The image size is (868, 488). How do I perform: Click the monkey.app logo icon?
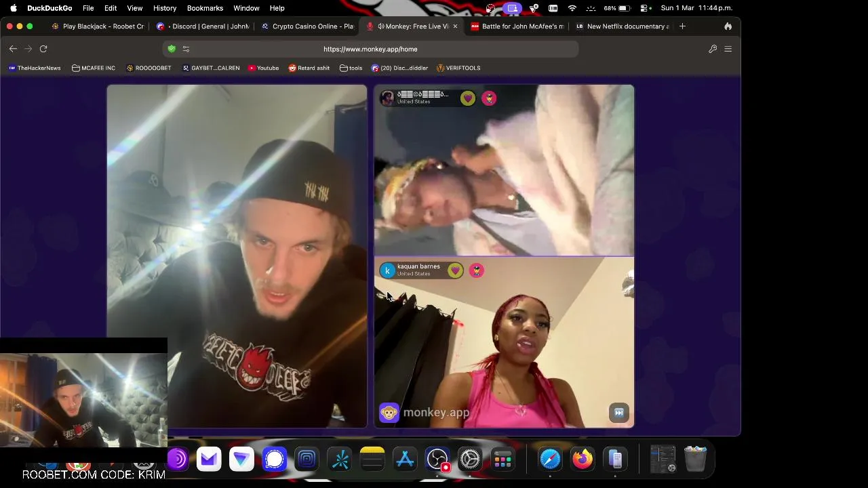[389, 412]
